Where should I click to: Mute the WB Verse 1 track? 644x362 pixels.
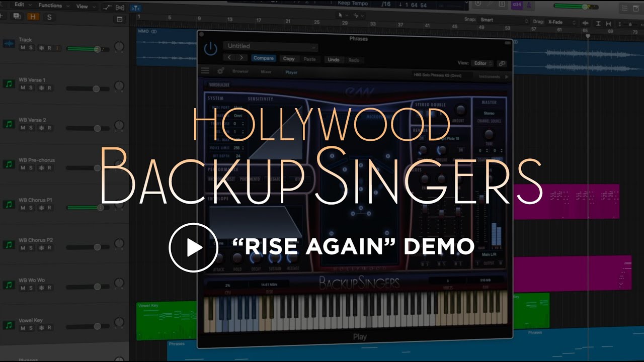23,88
